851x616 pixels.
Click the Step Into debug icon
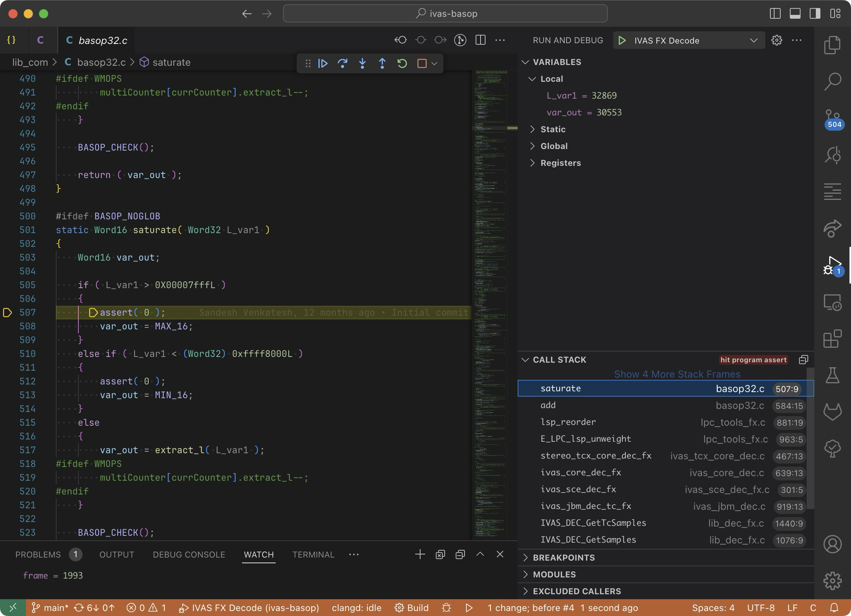point(362,63)
